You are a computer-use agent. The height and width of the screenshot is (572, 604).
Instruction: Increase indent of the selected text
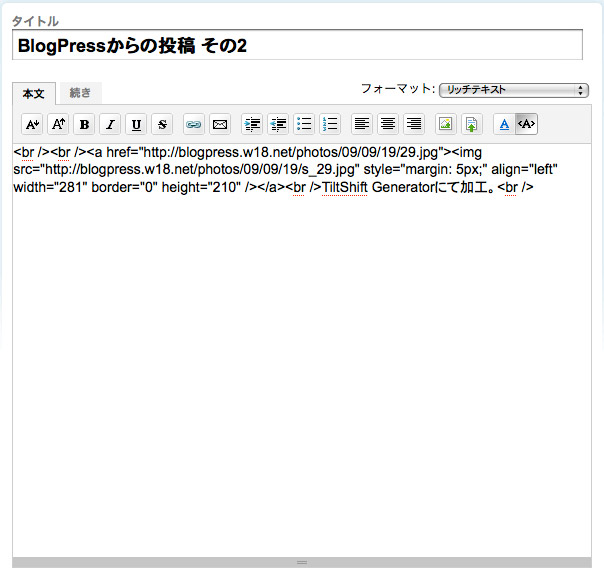252,124
